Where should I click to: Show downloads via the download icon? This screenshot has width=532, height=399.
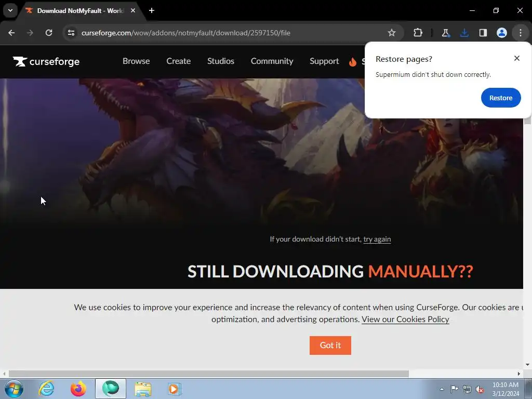(x=464, y=33)
